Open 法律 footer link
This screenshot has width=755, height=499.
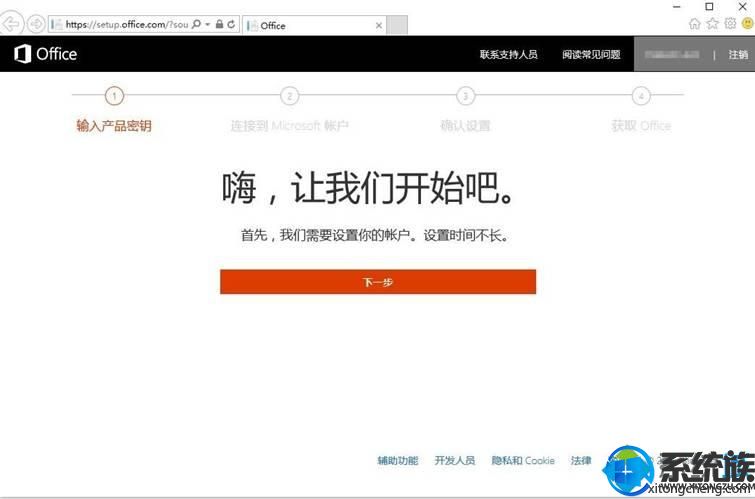(581, 460)
